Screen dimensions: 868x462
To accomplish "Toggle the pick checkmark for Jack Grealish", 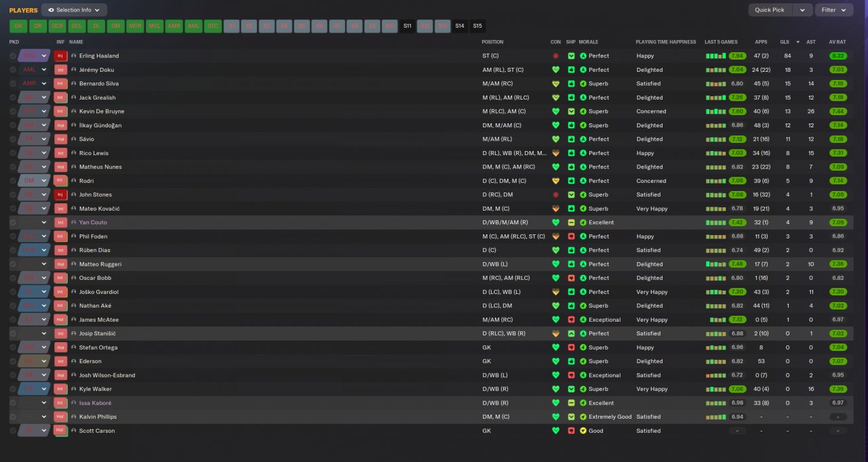I will click(13, 98).
